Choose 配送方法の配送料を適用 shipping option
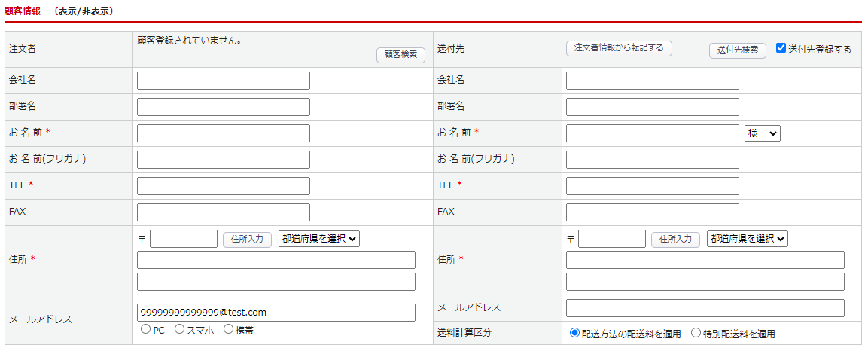The width and height of the screenshot is (868, 348). pos(575,333)
